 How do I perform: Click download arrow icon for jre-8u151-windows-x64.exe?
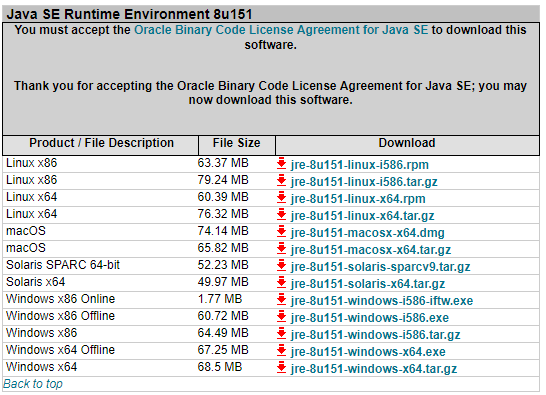[281, 351]
